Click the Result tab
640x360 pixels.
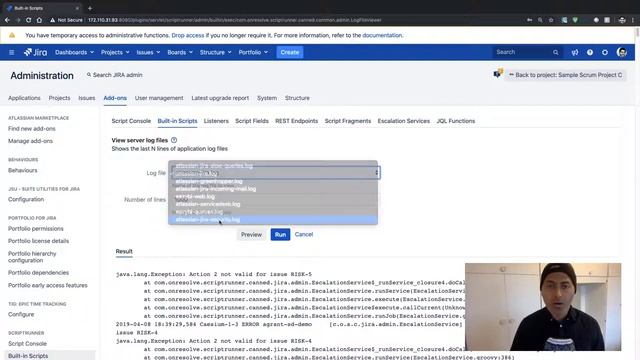pos(124,251)
